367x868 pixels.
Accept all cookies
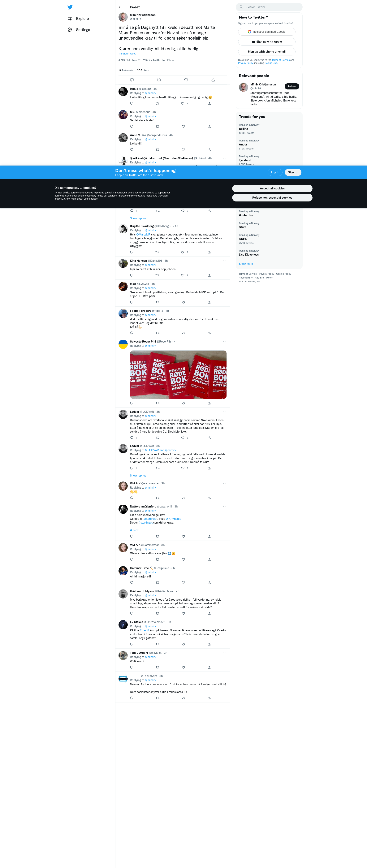[272, 188]
